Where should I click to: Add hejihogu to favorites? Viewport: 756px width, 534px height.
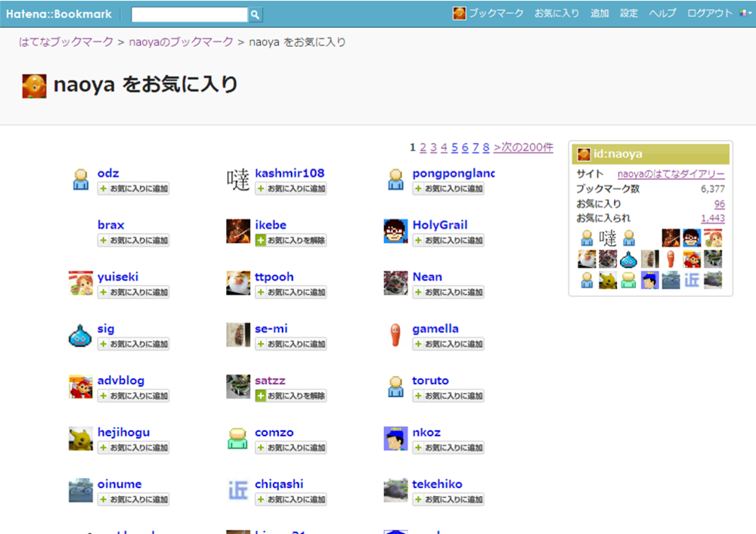coord(134,448)
